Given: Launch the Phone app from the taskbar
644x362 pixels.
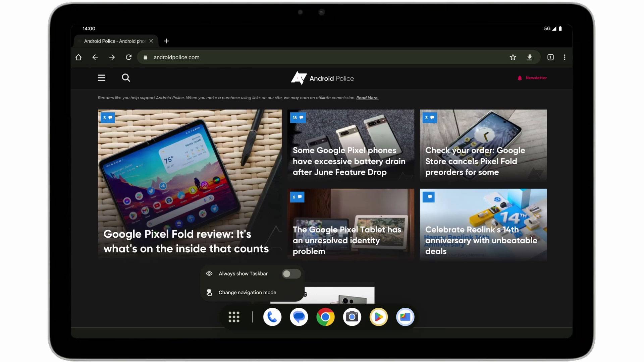Looking at the screenshot, I should [x=272, y=317].
